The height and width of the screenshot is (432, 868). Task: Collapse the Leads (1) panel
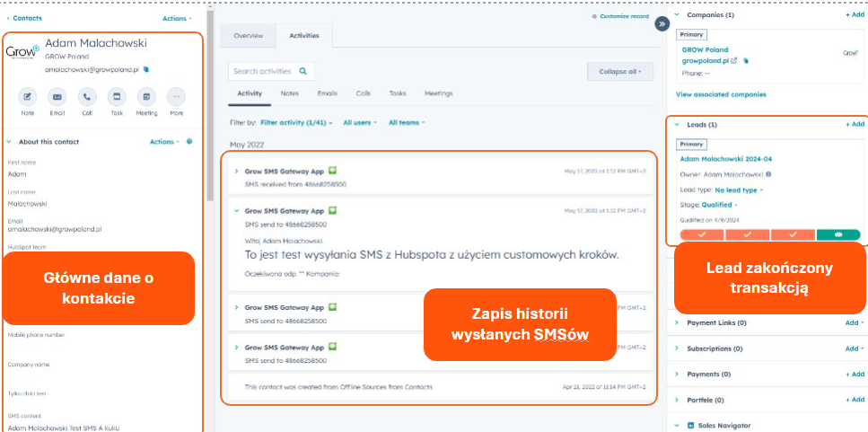[x=677, y=125]
